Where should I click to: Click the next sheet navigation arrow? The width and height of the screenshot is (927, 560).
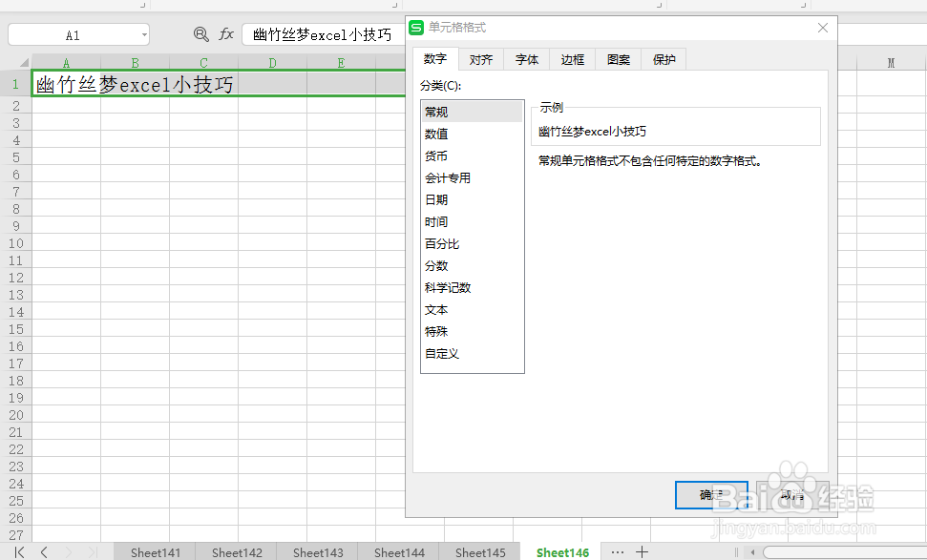(68, 552)
